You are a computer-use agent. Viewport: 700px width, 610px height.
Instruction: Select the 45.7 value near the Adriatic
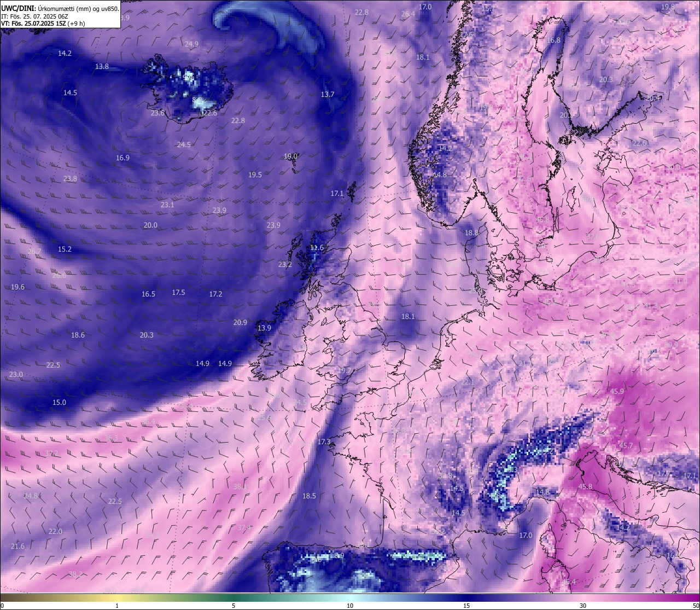pyautogui.click(x=626, y=445)
